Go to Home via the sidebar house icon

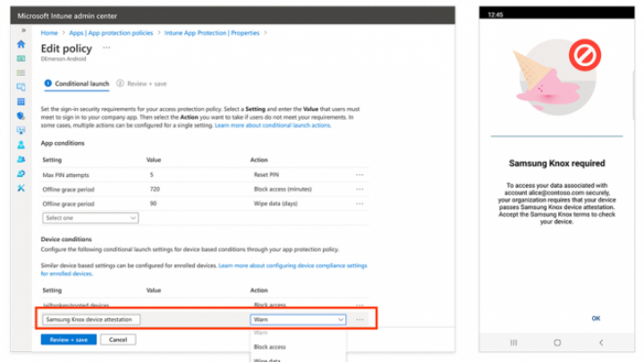[x=21, y=45]
